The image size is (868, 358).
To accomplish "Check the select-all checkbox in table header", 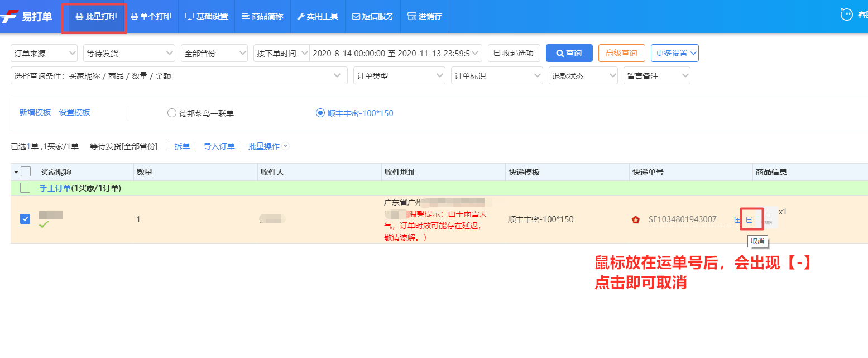I will pos(26,172).
